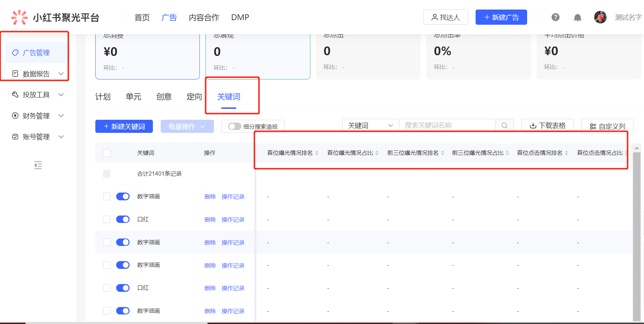Toggle the switch in the bottom-most 数字油画 row
The image size is (644, 324).
(123, 311)
